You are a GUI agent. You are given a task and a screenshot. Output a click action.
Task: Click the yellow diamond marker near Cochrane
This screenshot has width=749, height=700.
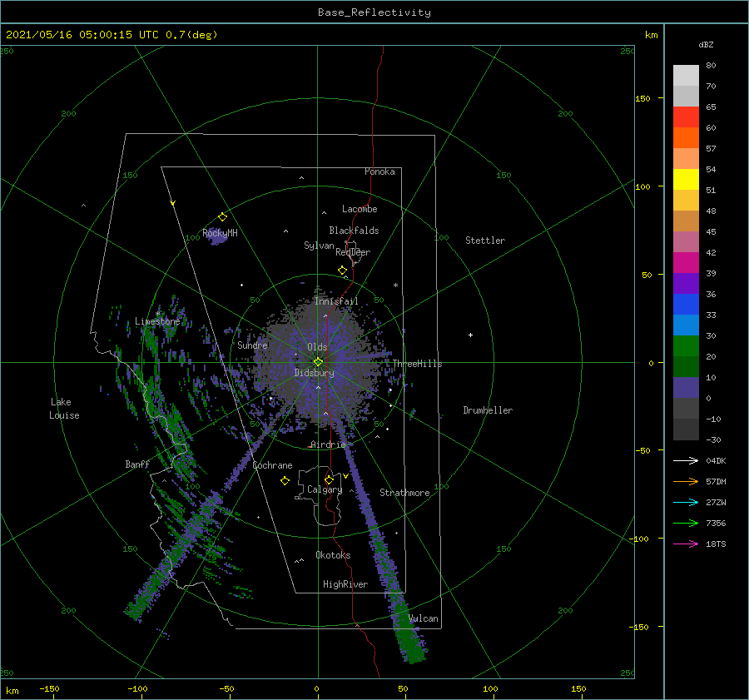pos(285,481)
